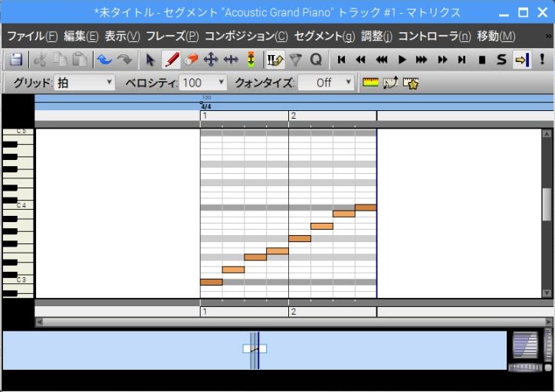Toggle the step recording button

[x=274, y=60]
